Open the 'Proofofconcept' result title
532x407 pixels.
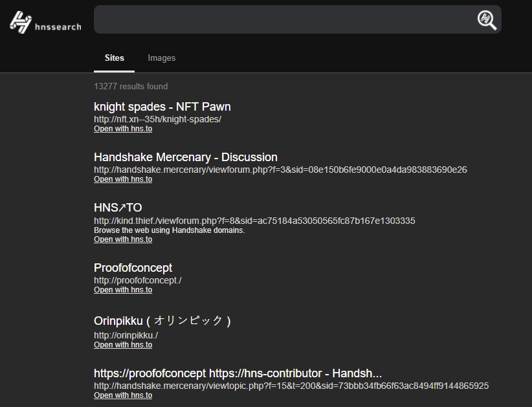point(133,268)
